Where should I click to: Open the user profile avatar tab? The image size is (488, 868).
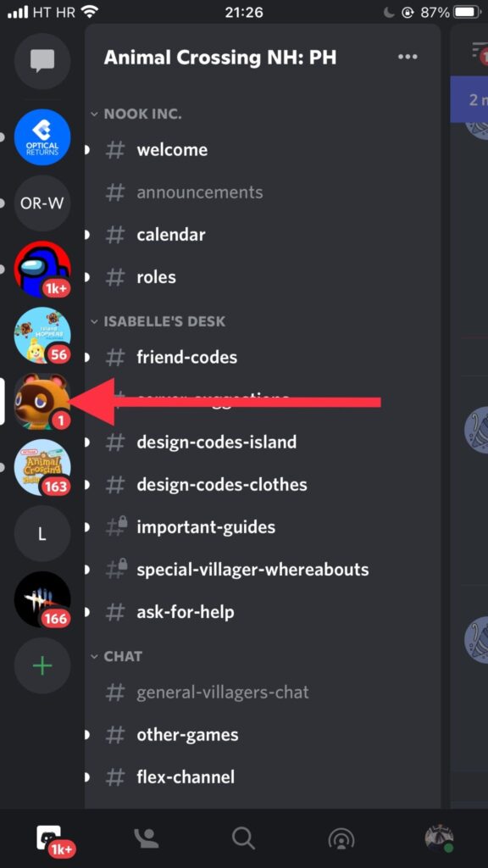(x=439, y=838)
